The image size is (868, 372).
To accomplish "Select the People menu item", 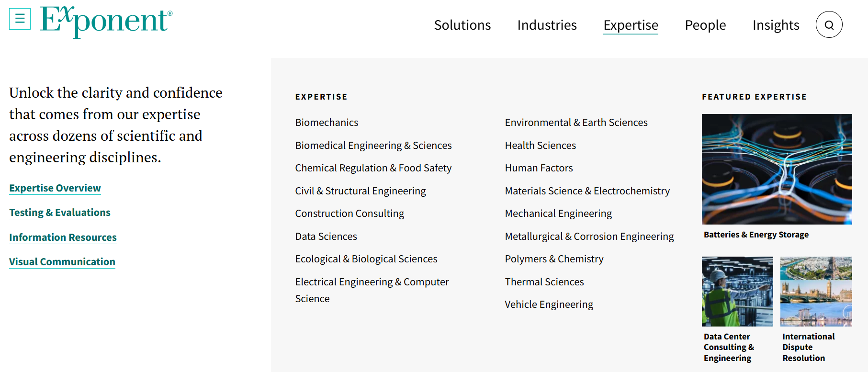I will 705,25.
